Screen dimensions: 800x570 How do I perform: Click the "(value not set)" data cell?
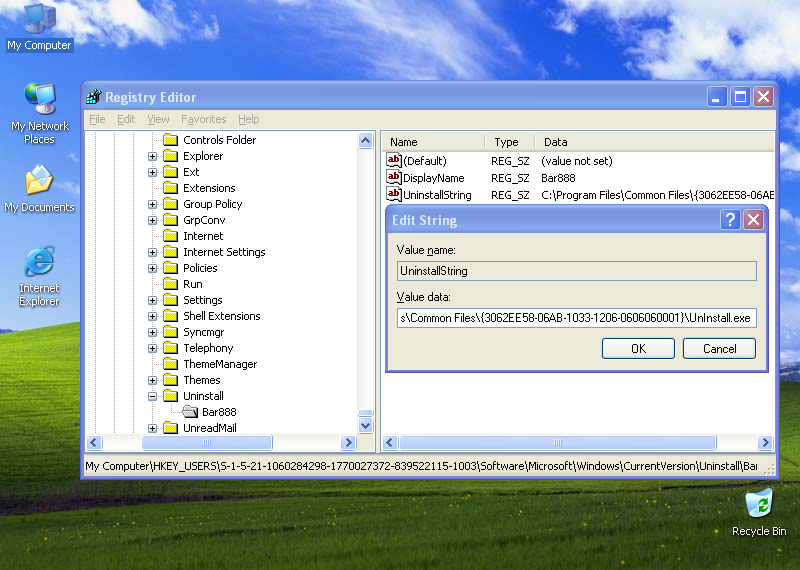(x=577, y=161)
